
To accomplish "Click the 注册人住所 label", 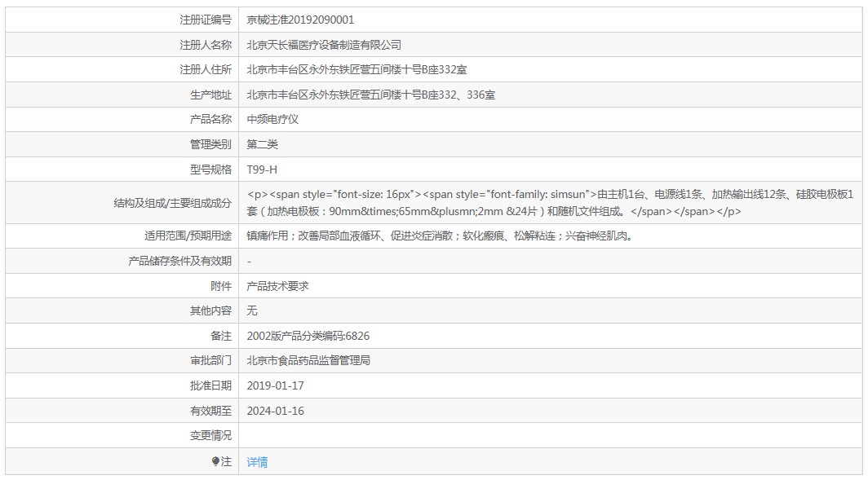I will click(x=206, y=70).
